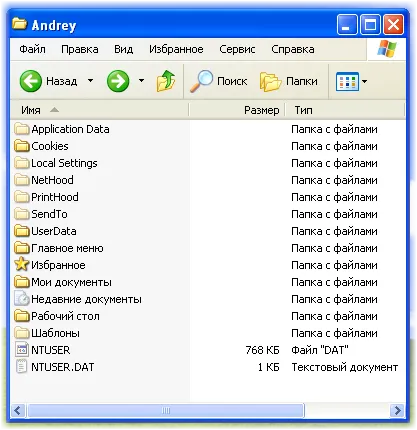Maximize the Andrey window
Viewport: 417px width, 430px height.
[x=370, y=25]
